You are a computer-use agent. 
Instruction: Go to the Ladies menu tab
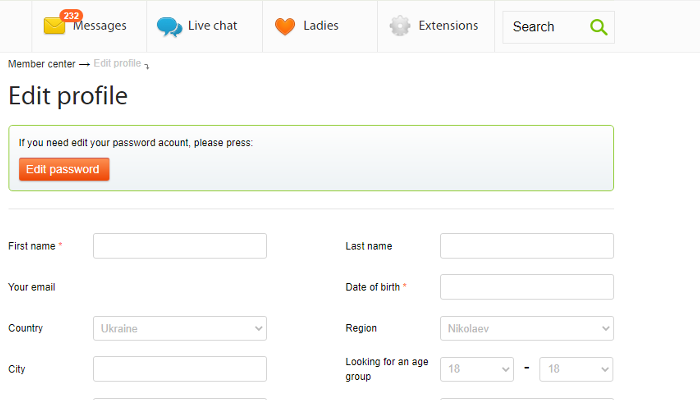pos(320,26)
